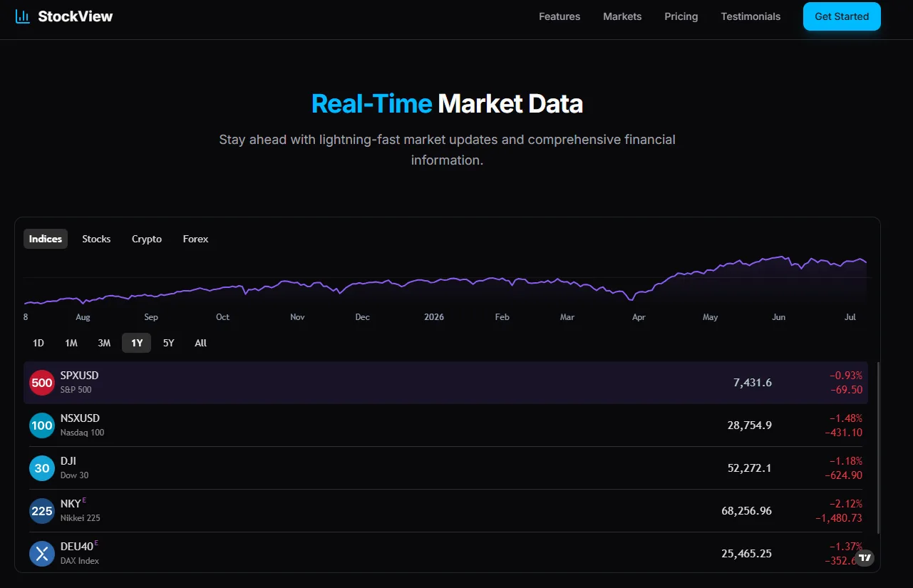The width and height of the screenshot is (913, 588).
Task: Click the Nasdaq 100 badge icon
Action: pos(42,425)
